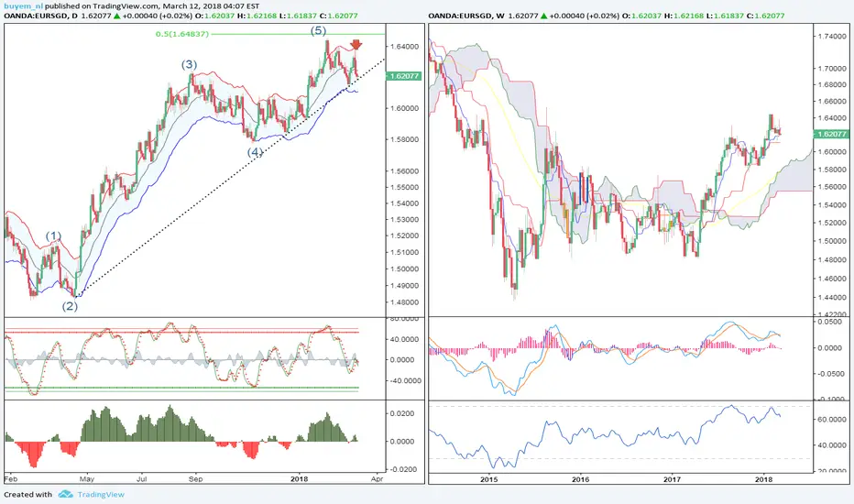Viewport: 854px width, 504px height.
Task: Select the Elliott wave label (5)
Action: pyautogui.click(x=319, y=30)
